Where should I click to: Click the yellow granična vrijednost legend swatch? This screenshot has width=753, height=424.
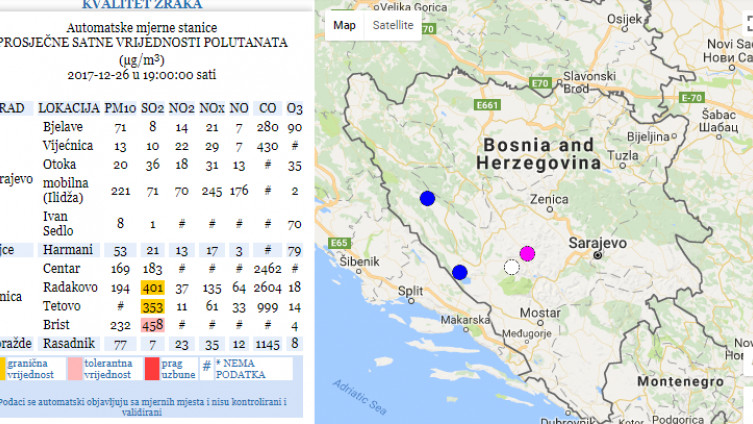(x=3, y=367)
